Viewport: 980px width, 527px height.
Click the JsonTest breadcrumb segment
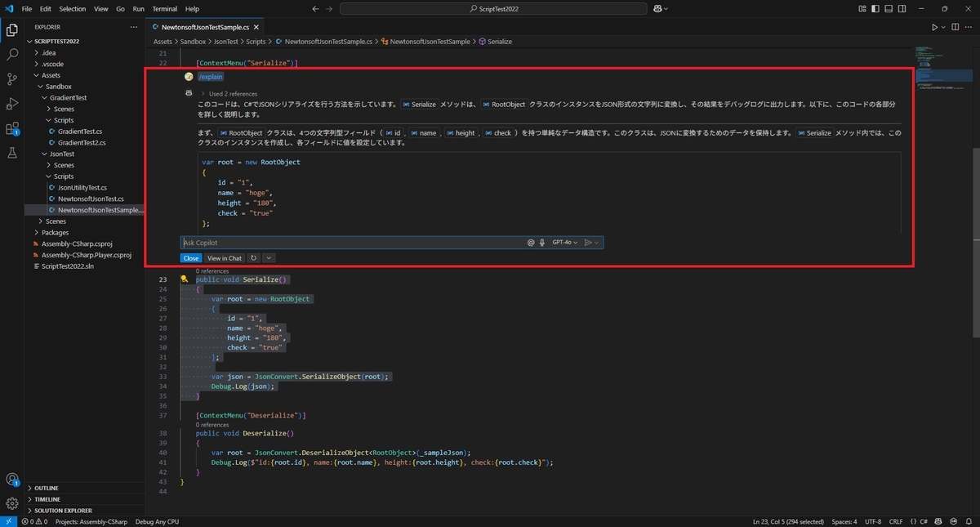pos(226,41)
